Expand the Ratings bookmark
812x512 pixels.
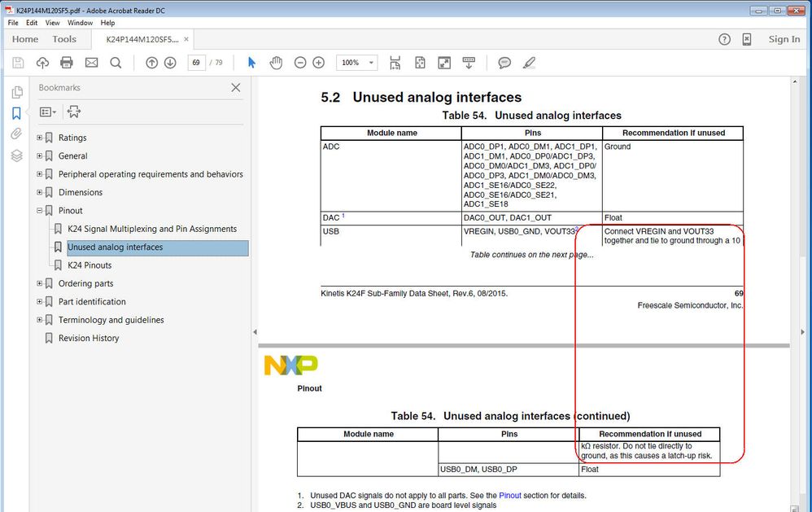click(x=39, y=138)
